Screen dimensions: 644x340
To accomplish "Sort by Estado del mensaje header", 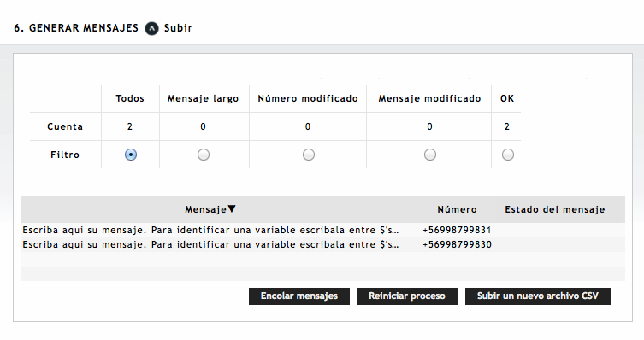I will [555, 209].
